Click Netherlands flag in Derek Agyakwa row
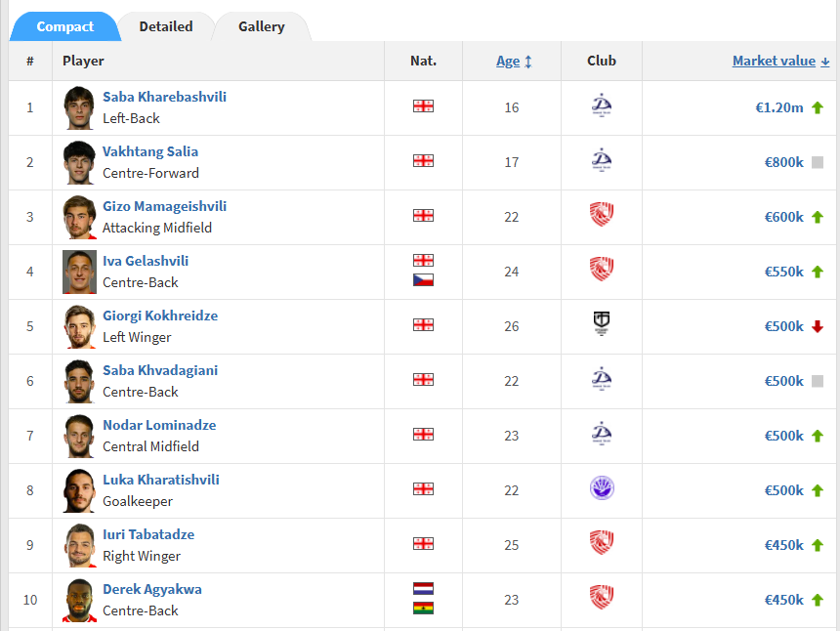The image size is (840, 631). 423,589
